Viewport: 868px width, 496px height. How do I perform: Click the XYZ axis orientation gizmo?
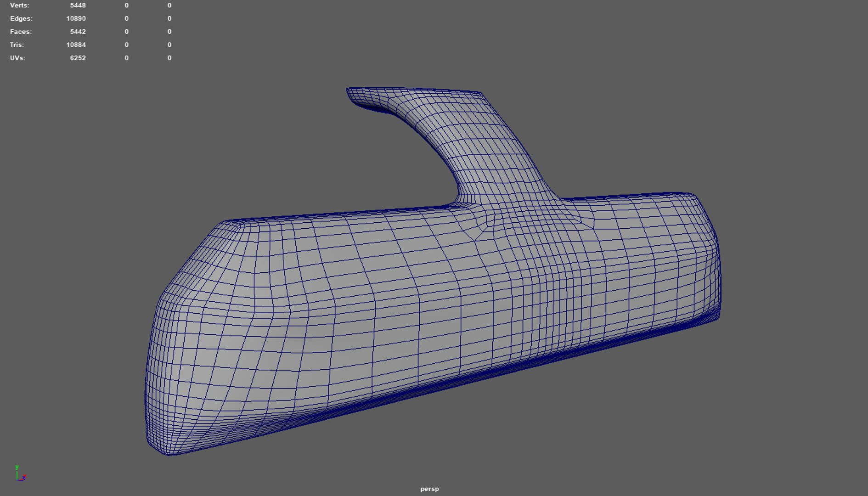(x=20, y=473)
